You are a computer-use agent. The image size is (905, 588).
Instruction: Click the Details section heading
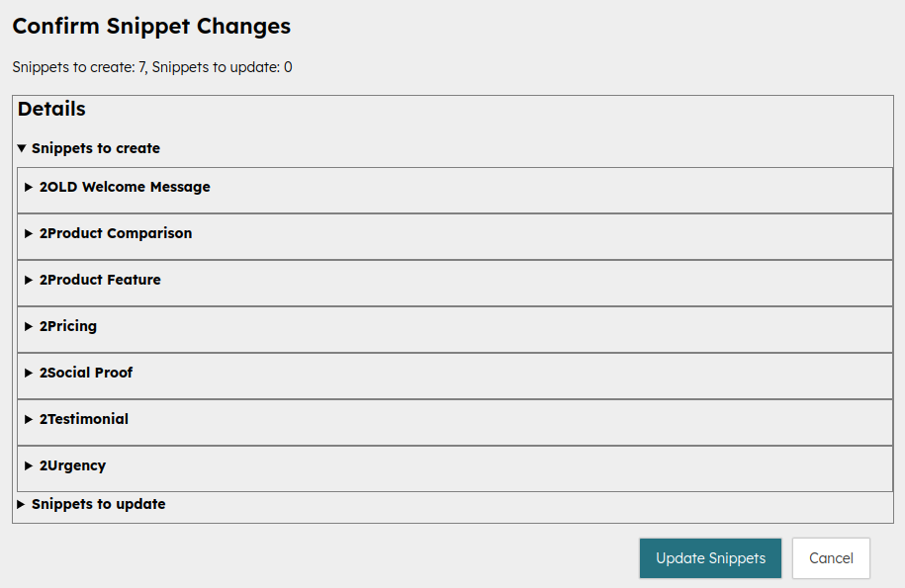tap(51, 109)
